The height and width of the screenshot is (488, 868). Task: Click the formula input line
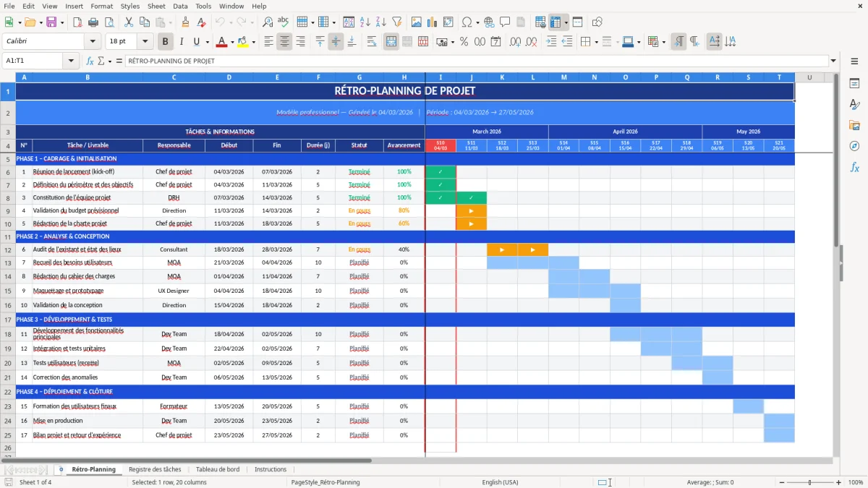(476, 61)
